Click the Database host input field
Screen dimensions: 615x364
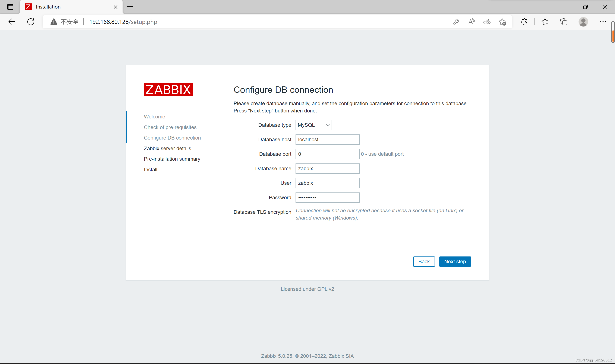click(327, 140)
